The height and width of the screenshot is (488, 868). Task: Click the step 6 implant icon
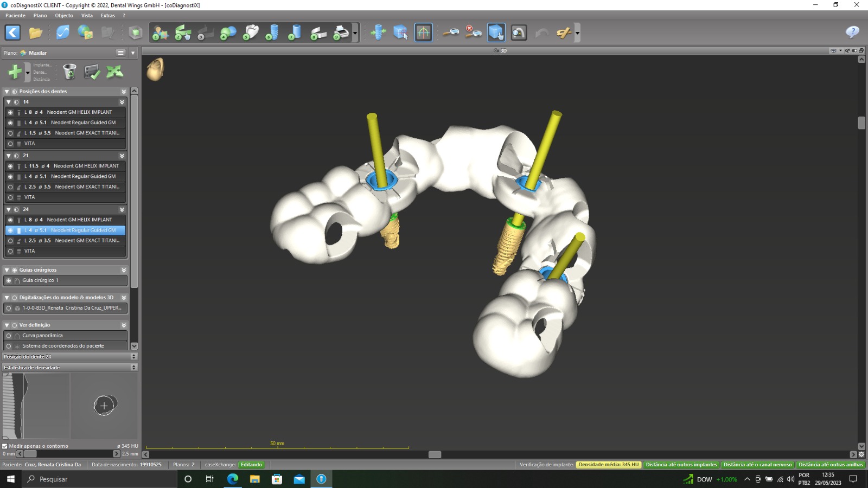273,33
